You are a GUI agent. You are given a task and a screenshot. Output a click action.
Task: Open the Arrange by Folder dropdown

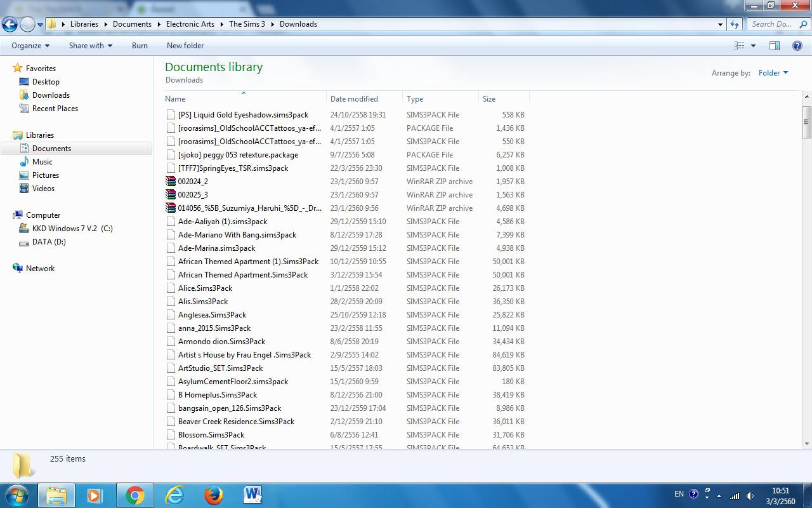773,73
